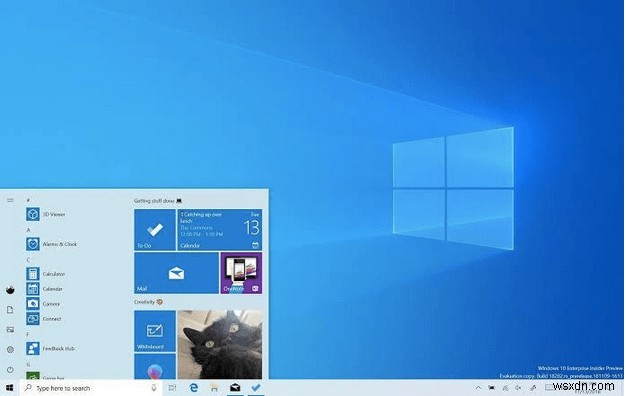Open the Whiteboard tile
The height and width of the screenshot is (396, 626).
[155, 331]
